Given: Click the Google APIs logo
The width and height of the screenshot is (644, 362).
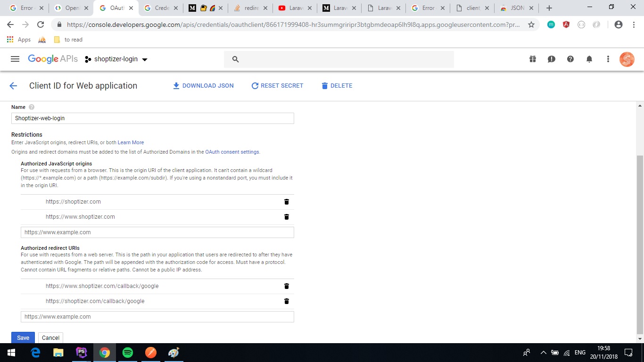Looking at the screenshot, I should pyautogui.click(x=53, y=59).
